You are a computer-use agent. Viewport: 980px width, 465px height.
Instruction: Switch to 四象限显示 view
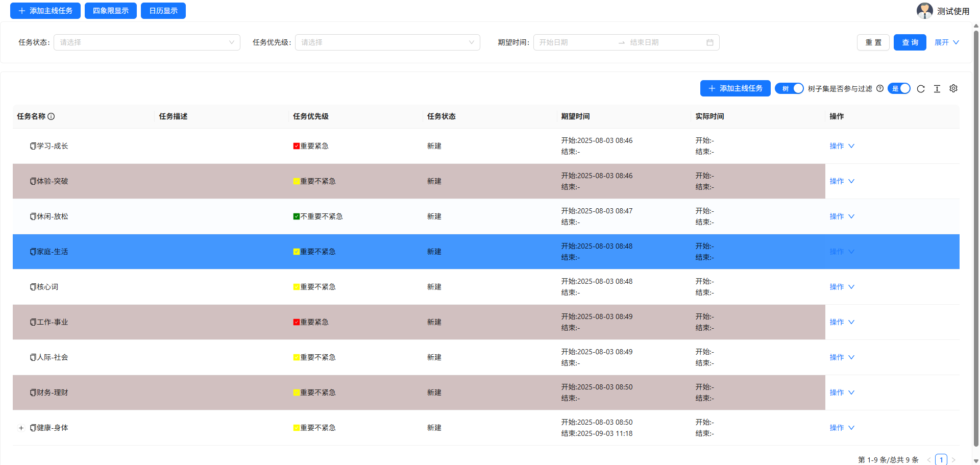tap(110, 10)
